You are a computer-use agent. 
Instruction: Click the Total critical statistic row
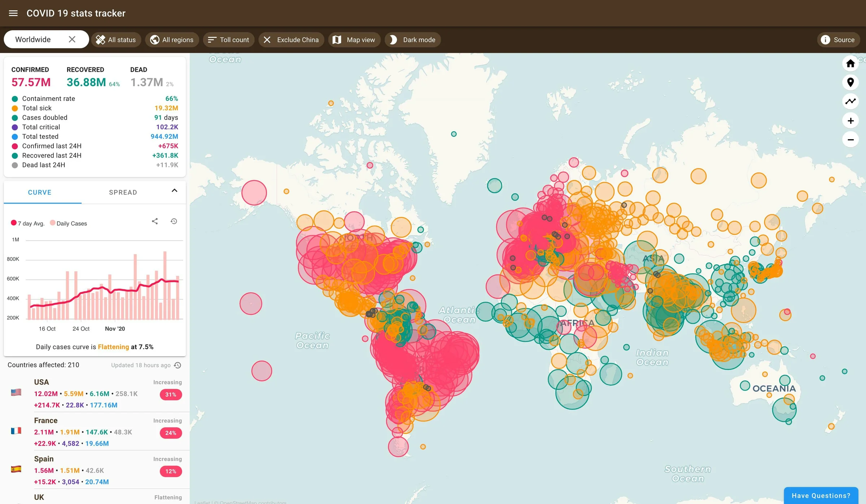(95, 127)
